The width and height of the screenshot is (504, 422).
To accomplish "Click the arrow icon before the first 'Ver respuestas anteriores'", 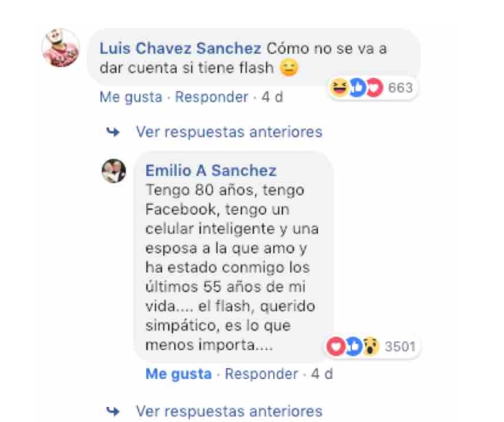I will coord(113,132).
